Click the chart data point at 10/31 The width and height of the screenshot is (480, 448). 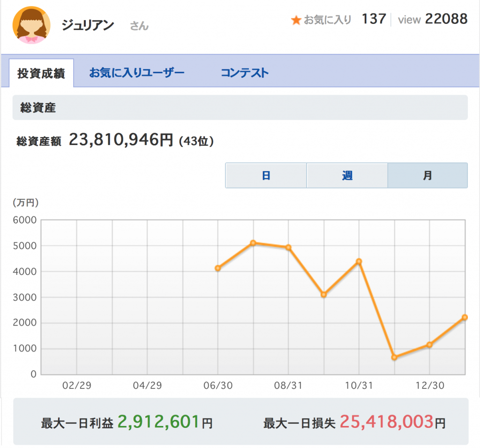359,261
